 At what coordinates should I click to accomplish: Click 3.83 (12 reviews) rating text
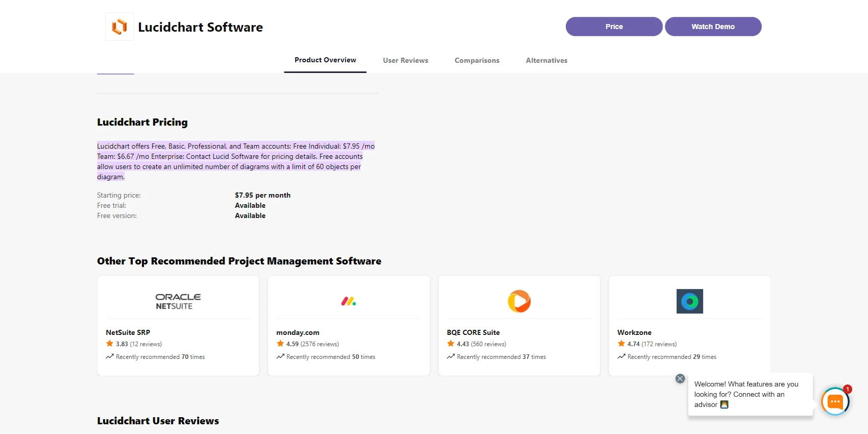(139, 344)
